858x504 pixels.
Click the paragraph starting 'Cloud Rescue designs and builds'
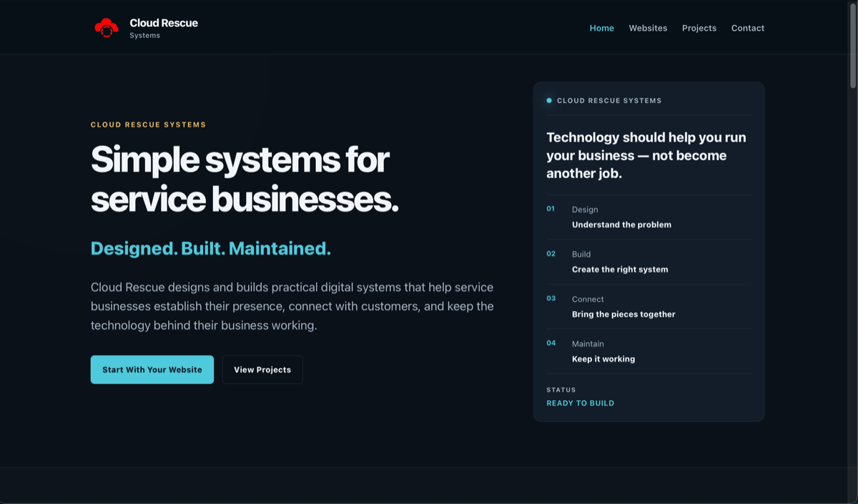292,306
